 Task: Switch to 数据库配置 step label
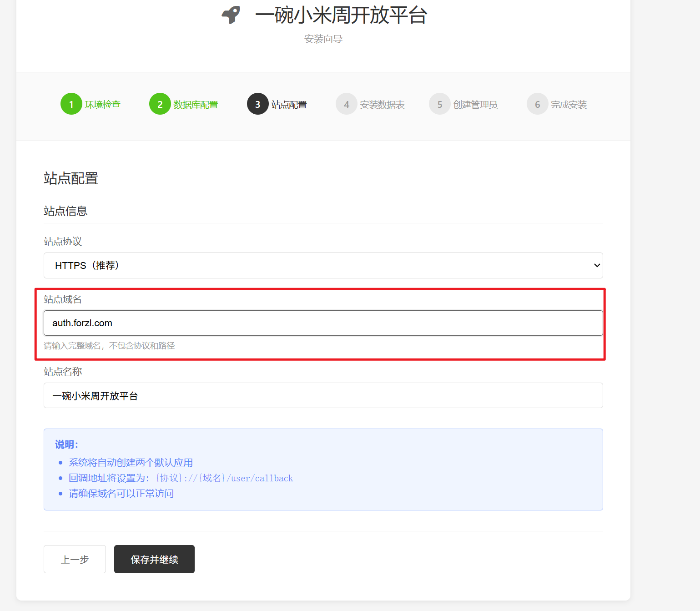click(x=196, y=104)
